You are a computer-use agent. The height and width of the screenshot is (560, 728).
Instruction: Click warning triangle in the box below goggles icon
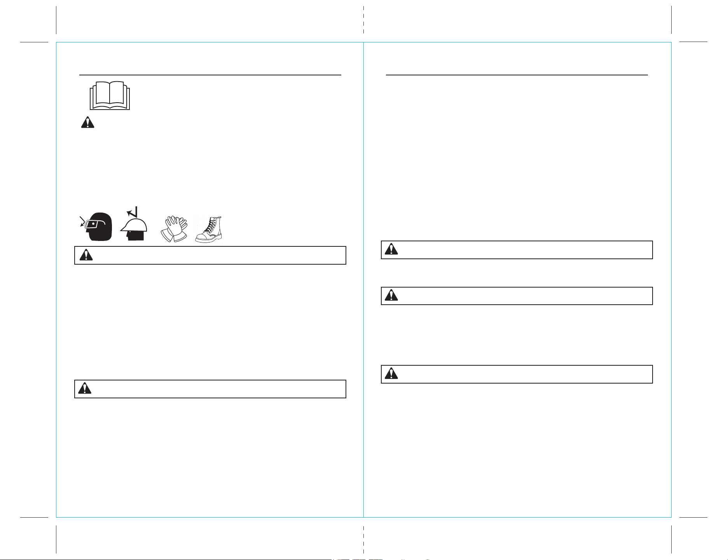click(86, 255)
